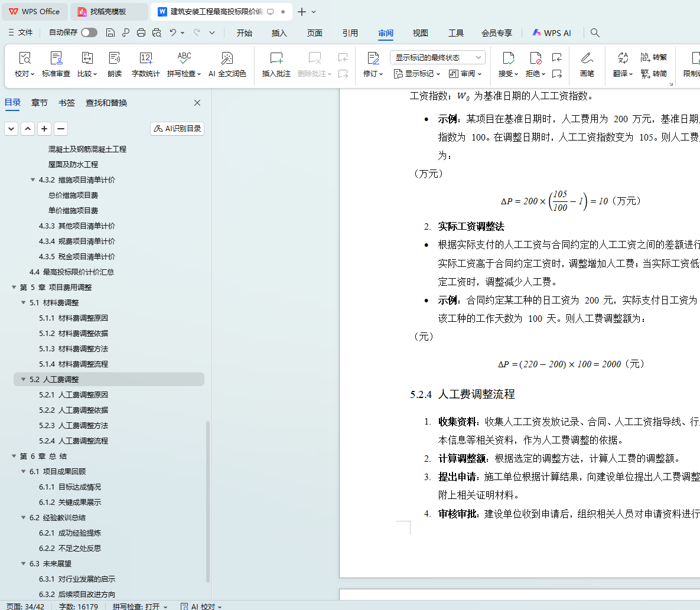Click the 字数统计 word count icon

[x=145, y=58]
